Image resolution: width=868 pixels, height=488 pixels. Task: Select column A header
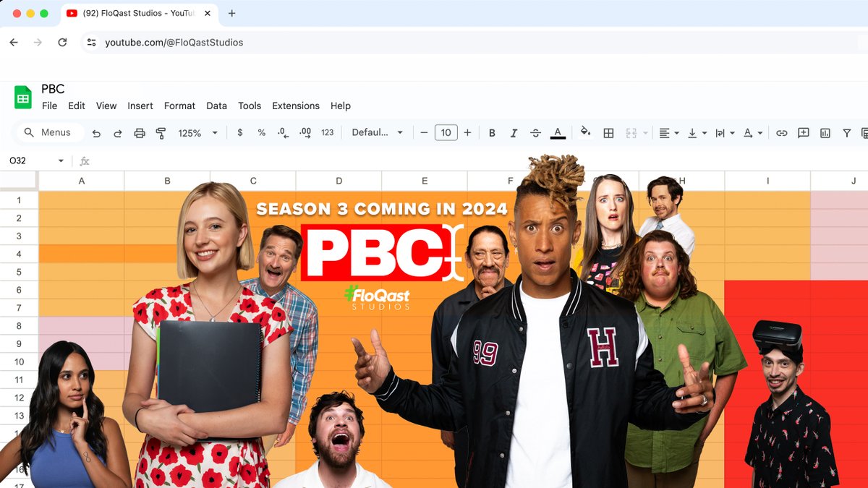81,181
